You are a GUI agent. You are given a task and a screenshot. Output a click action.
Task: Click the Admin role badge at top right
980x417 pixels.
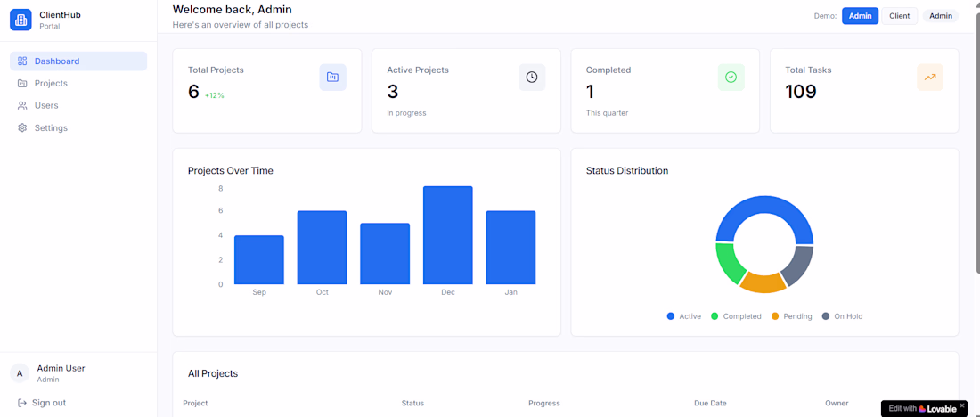[x=941, y=16]
